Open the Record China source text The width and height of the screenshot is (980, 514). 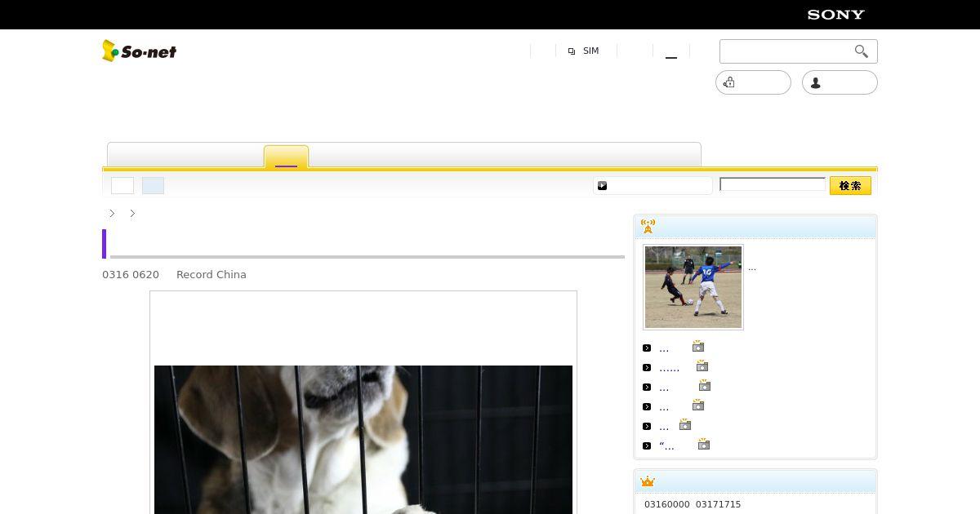[x=212, y=275]
